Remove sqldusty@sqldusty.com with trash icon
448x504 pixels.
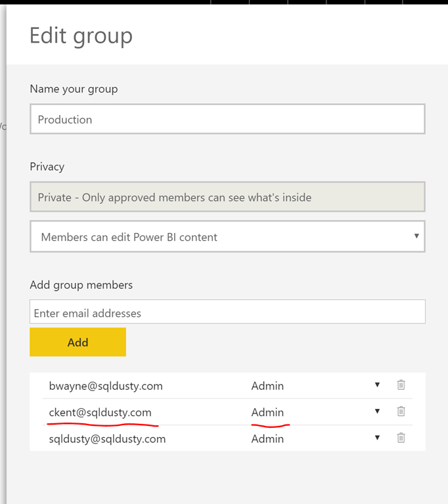pyautogui.click(x=401, y=438)
